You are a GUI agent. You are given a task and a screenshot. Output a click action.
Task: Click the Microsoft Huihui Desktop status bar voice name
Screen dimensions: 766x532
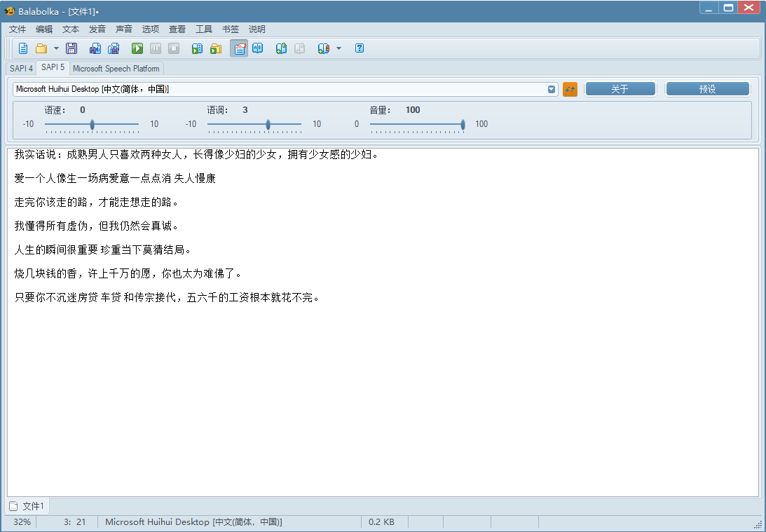(x=193, y=521)
